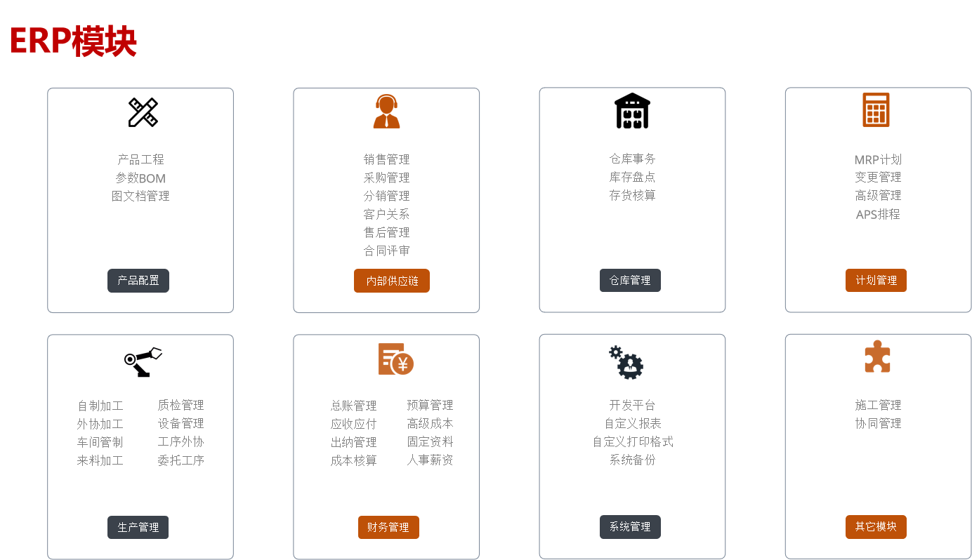The width and height of the screenshot is (972, 560).
Task: Select the 其它模块 button
Action: point(876,526)
